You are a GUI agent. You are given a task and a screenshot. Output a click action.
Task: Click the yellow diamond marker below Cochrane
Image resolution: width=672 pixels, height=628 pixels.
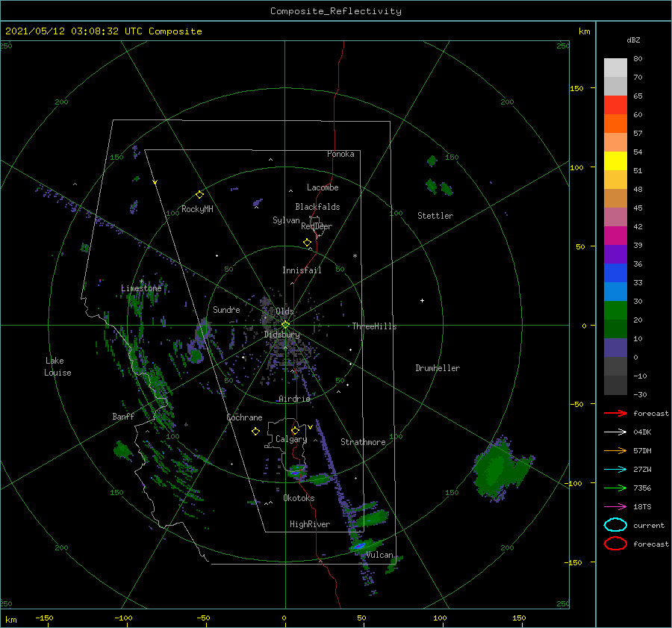coord(255,432)
